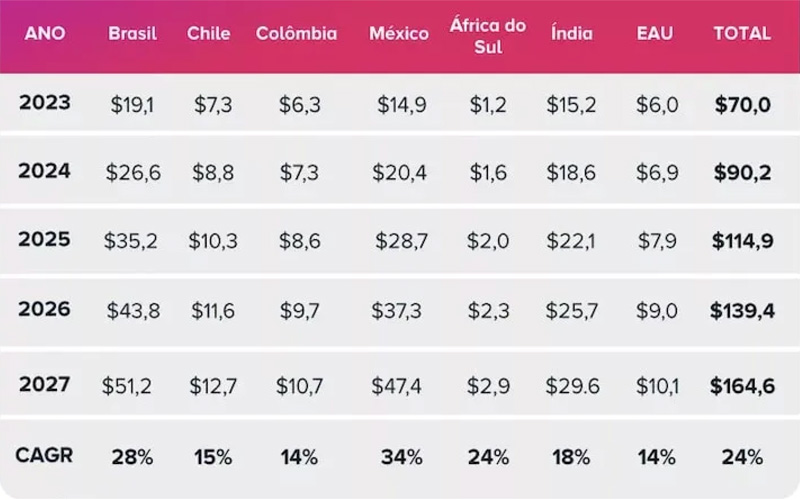
Task: Select the TOTAL column header
Action: pyautogui.click(x=741, y=33)
